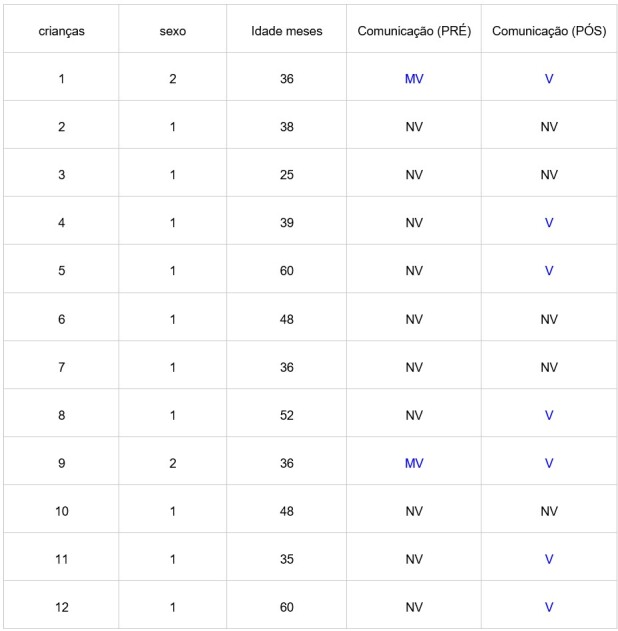Click sexo value 2 in row 9
Image resolution: width=618 pixels, height=631 pixels.
173,463
